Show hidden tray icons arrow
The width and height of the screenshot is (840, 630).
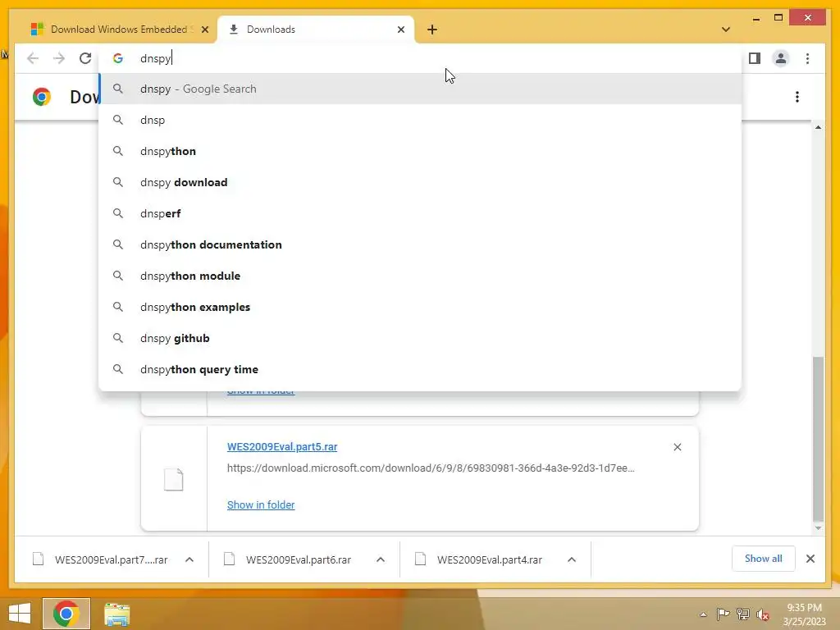(703, 614)
